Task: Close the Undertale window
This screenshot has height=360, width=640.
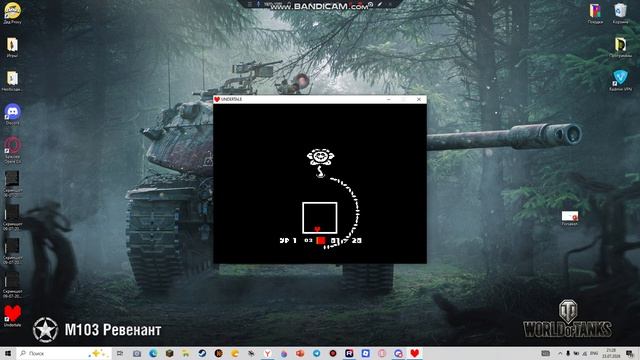Action: click(x=418, y=99)
